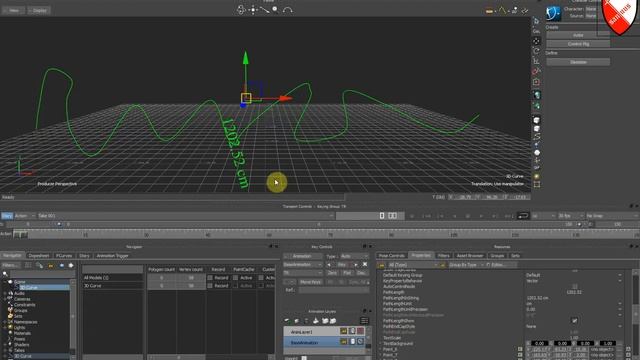Viewport: 640px width, 360px height.
Task: Switch to the FCurves tab
Action: click(64, 256)
